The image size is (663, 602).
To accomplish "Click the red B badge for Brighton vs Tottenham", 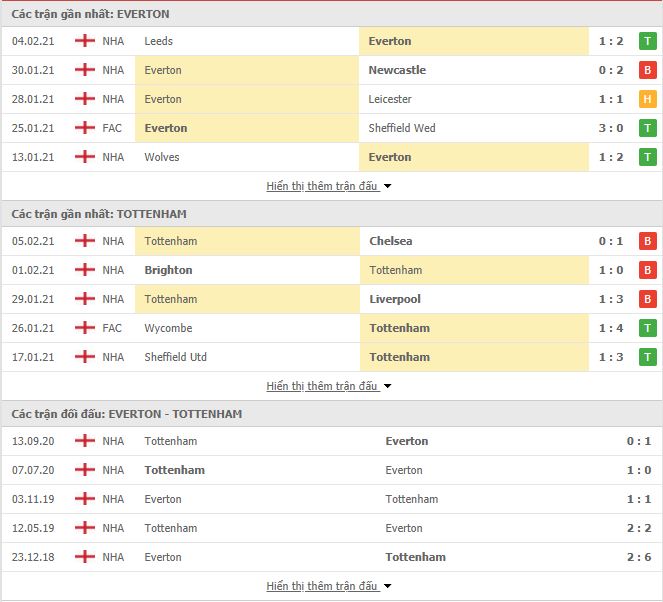I will [x=647, y=270].
